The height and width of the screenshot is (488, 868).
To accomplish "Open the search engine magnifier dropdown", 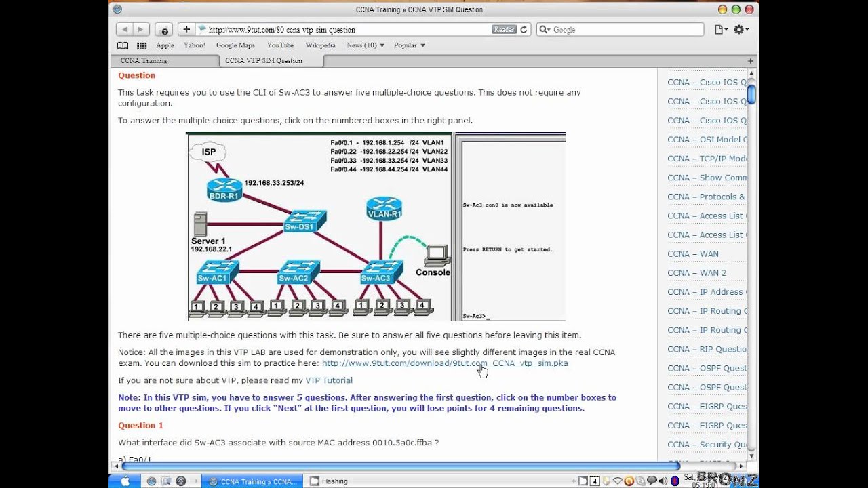I will tap(545, 30).
